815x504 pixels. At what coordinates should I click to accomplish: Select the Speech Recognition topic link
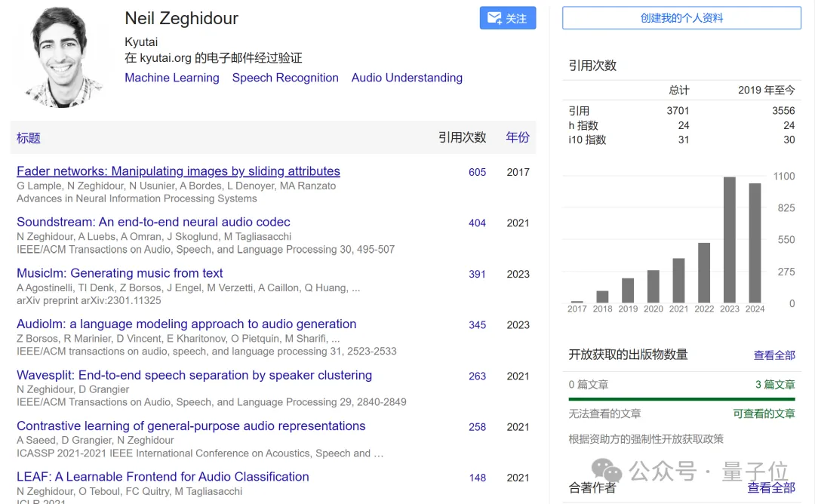point(285,78)
